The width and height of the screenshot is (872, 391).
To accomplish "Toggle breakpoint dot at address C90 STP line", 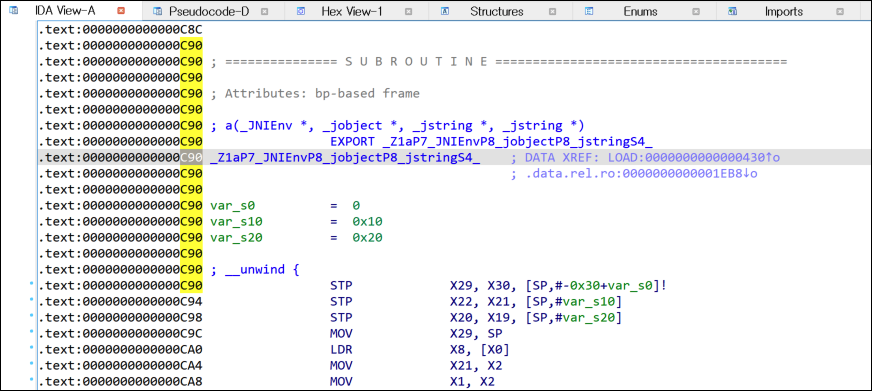I will [32, 285].
